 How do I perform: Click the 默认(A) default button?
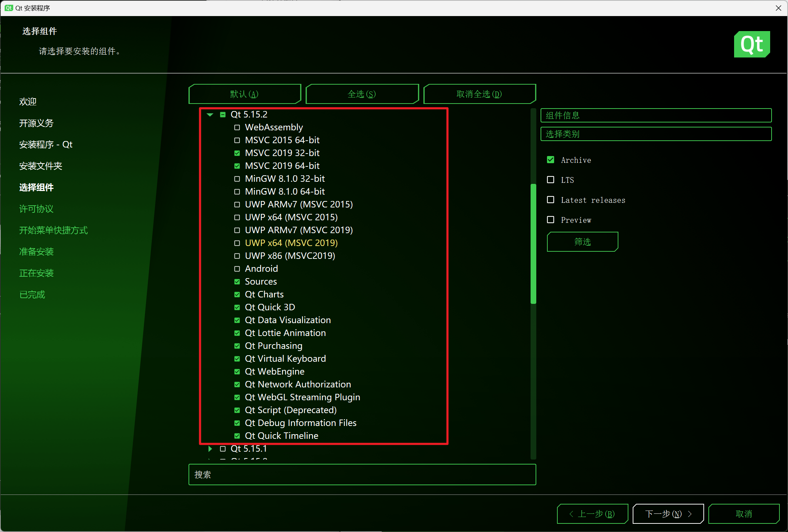pos(245,94)
